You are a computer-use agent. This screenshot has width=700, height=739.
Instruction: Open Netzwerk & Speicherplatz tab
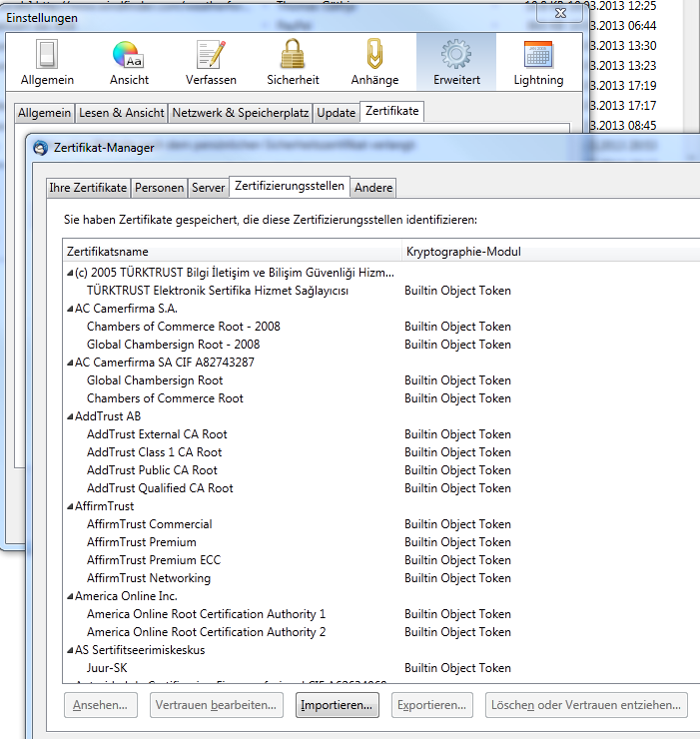pos(241,113)
